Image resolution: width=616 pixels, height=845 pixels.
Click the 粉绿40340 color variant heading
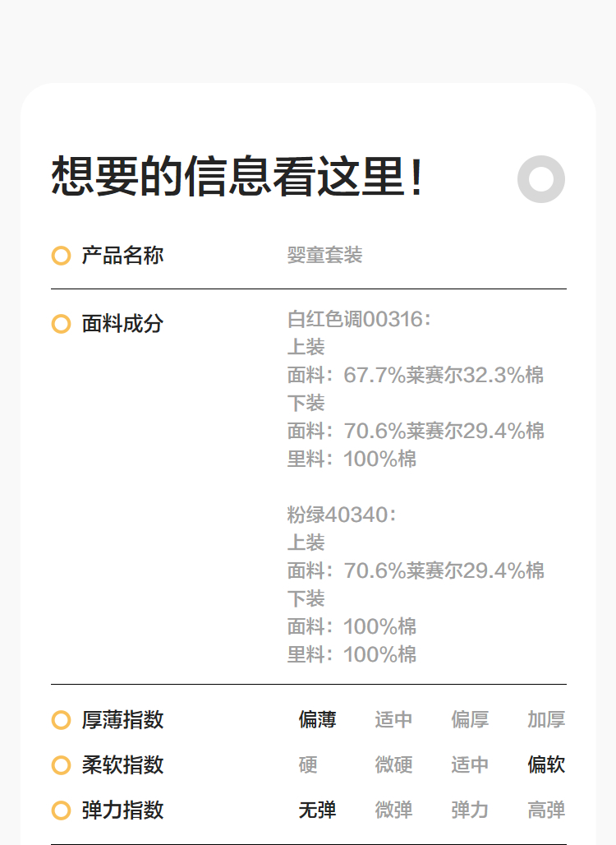tap(342, 515)
